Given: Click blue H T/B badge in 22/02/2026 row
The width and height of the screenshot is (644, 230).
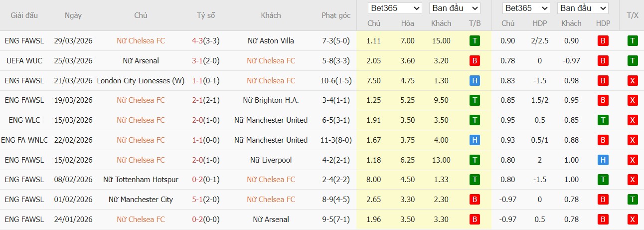Looking at the screenshot, I should pos(475,140).
